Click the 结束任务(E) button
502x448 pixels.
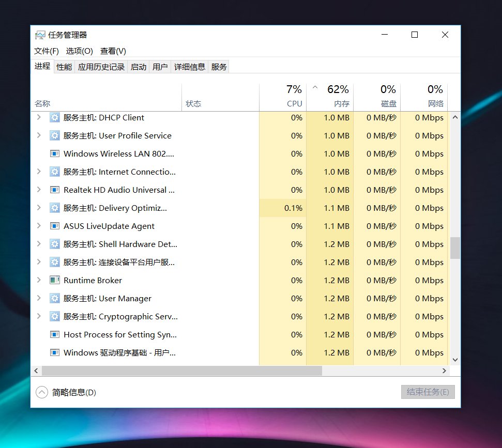428,392
